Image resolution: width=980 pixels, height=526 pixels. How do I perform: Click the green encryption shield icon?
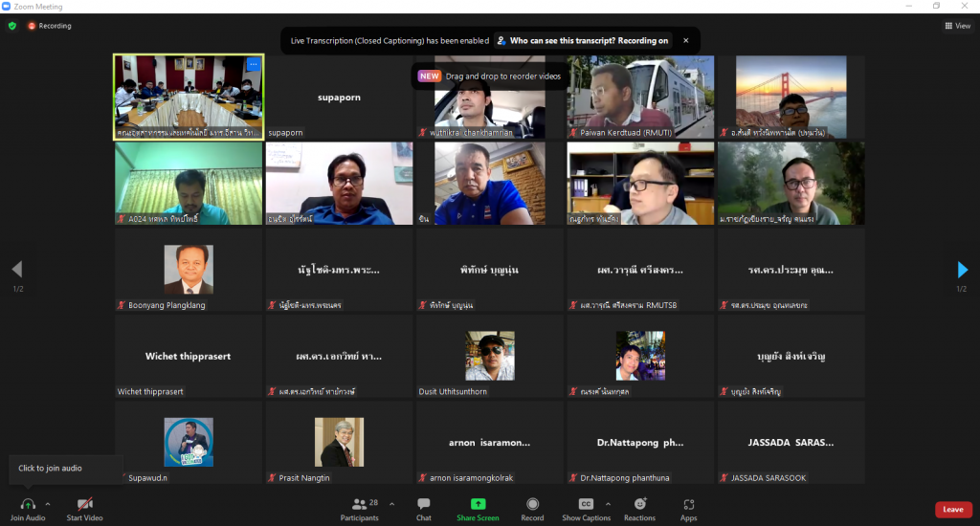pyautogui.click(x=12, y=26)
